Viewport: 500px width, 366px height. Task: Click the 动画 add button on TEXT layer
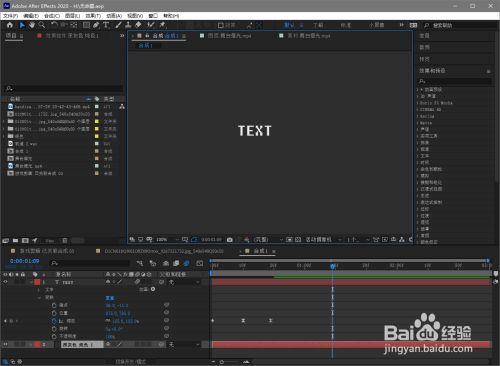[x=153, y=289]
